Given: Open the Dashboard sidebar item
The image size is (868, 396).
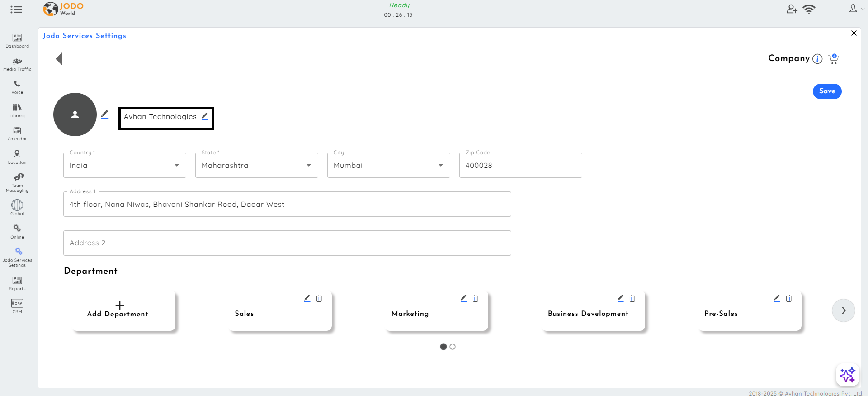Looking at the screenshot, I should tap(17, 41).
